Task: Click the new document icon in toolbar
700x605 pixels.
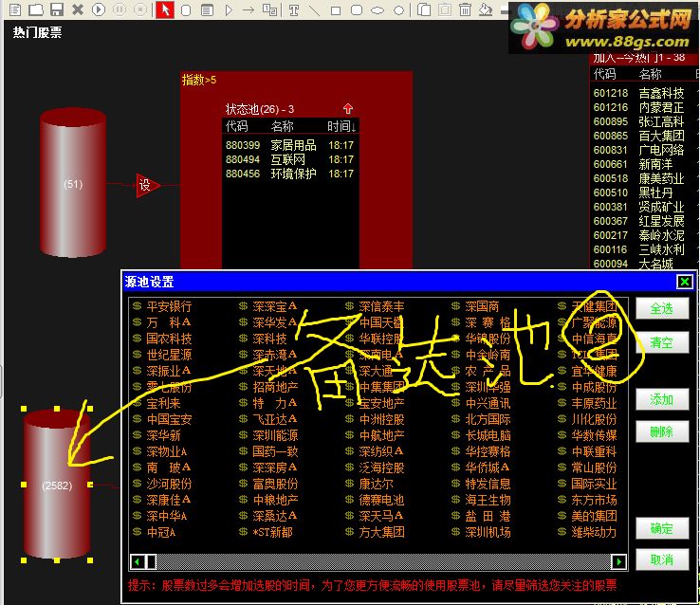Action: point(15,9)
